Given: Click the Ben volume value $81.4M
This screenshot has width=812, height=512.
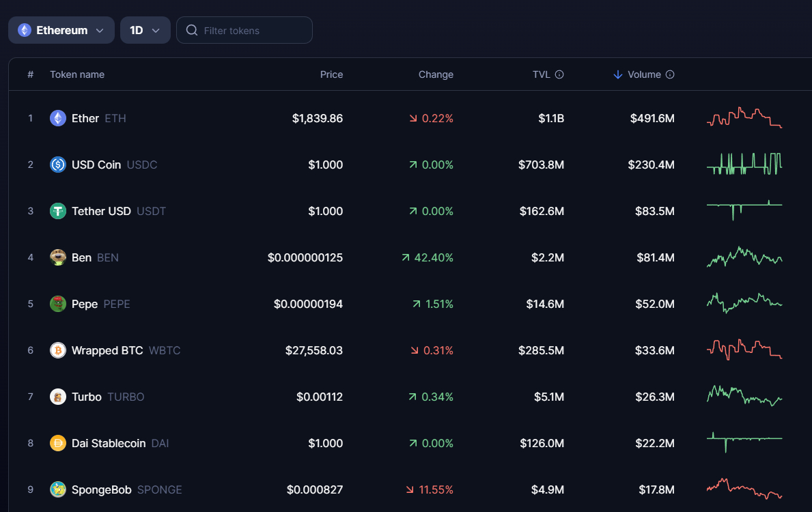Looking at the screenshot, I should click(x=656, y=257).
